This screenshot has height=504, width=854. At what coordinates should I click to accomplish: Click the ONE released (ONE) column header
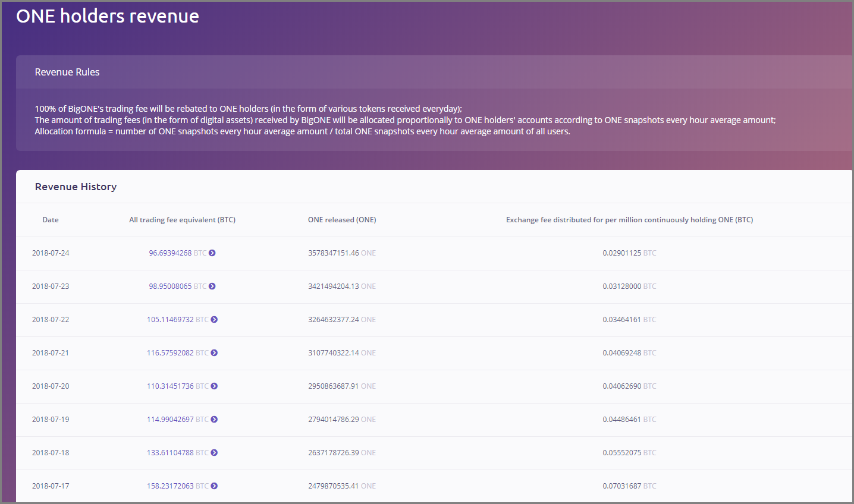coord(342,220)
